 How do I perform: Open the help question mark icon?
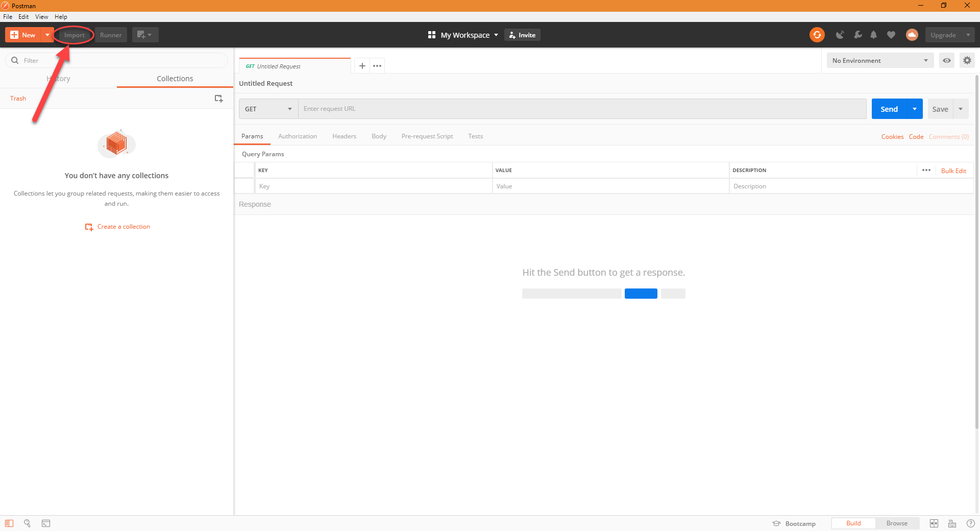tap(971, 523)
